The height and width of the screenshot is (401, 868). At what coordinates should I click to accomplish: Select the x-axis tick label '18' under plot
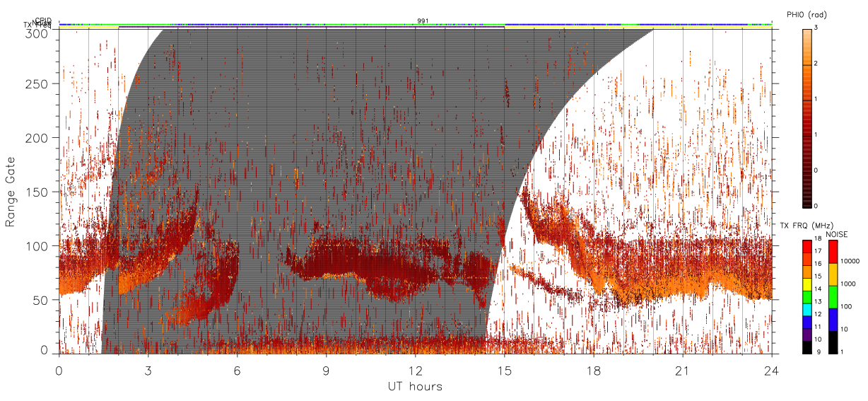(593, 370)
